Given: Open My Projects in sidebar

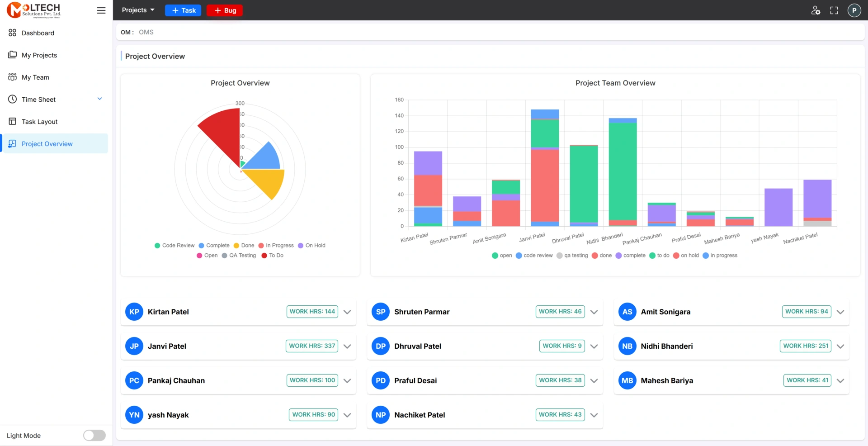Looking at the screenshot, I should pyautogui.click(x=39, y=55).
